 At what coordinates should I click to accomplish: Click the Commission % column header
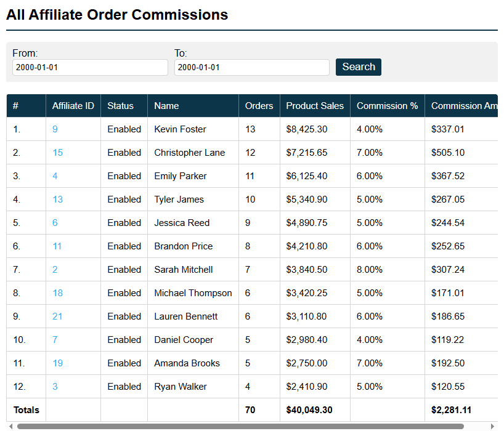(388, 106)
